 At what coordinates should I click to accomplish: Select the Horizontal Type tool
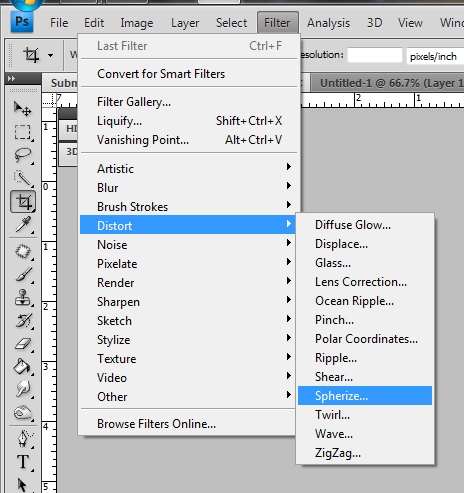(22, 462)
